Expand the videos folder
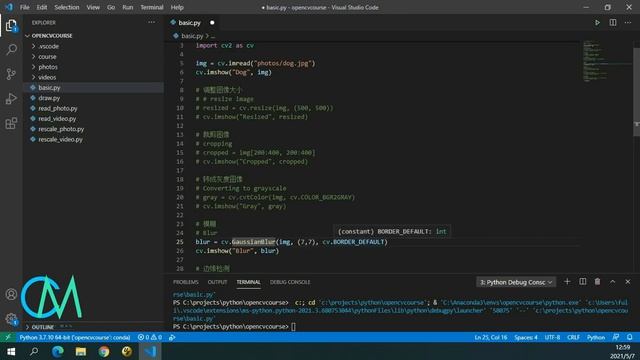The height and width of the screenshot is (360, 640). click(x=94, y=77)
